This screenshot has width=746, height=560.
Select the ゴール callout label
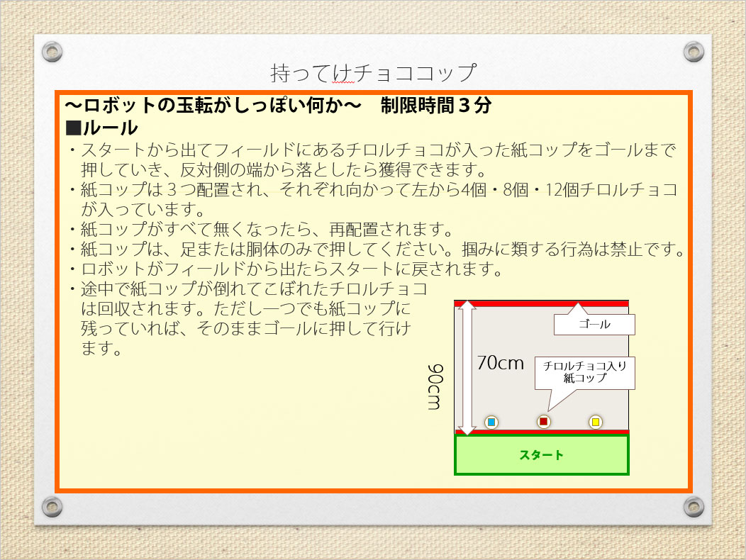tap(594, 325)
